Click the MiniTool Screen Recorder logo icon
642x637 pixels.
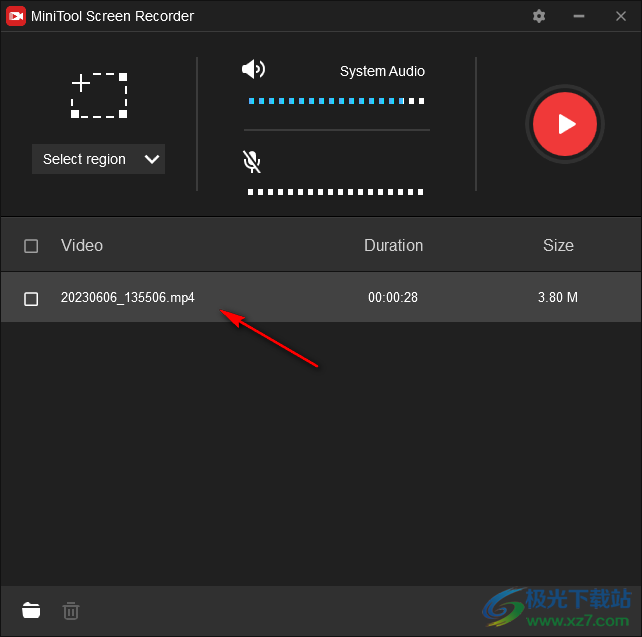click(x=16, y=16)
